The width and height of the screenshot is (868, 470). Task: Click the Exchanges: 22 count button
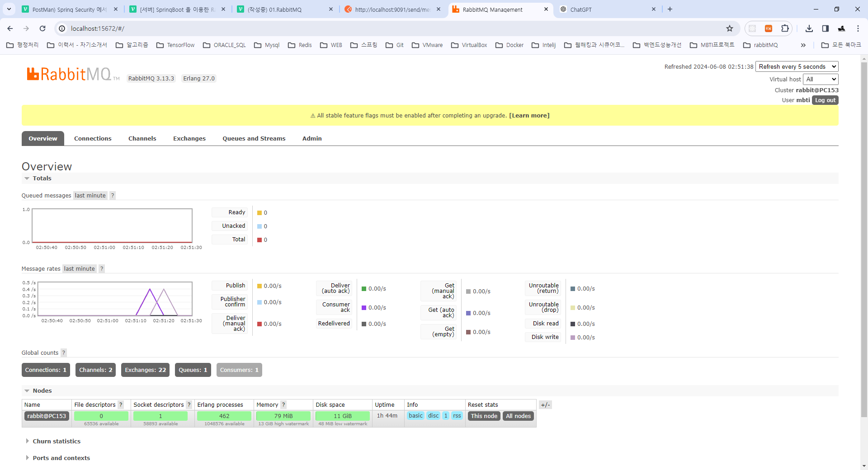click(x=146, y=370)
